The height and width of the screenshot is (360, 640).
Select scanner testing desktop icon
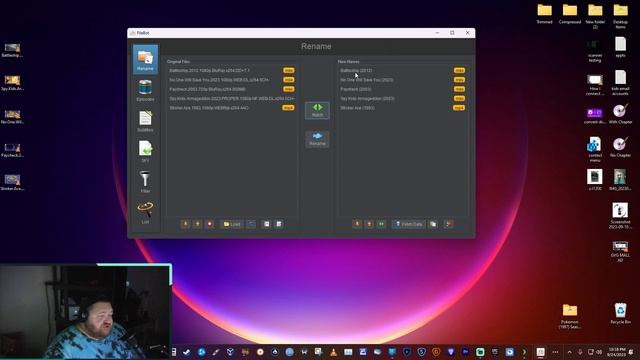point(595,50)
